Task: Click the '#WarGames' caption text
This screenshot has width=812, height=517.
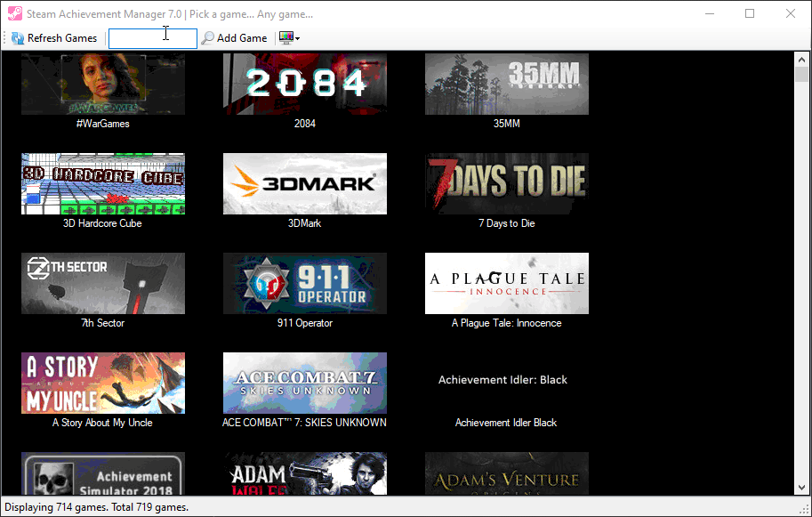Action: [103, 124]
